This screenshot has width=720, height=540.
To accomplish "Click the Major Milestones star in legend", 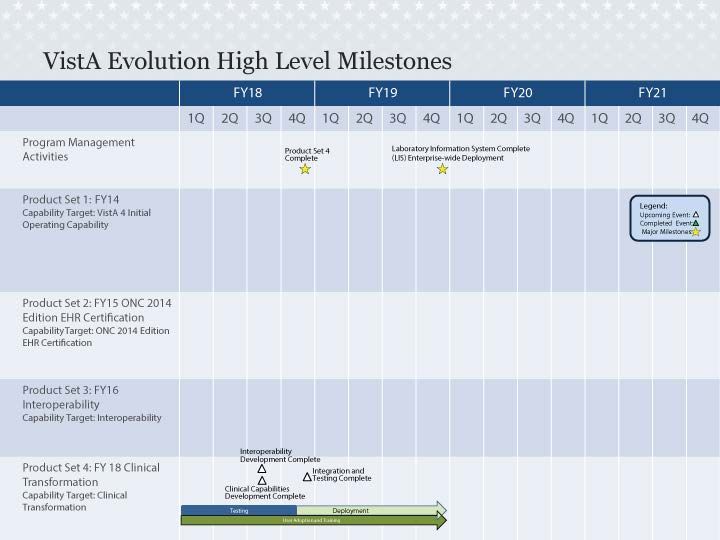I will click(696, 231).
